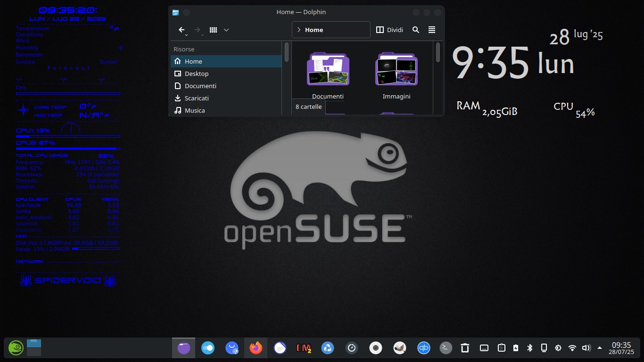Launch Discover software center from the taskbar
This screenshot has height=362, width=644.
232,348
